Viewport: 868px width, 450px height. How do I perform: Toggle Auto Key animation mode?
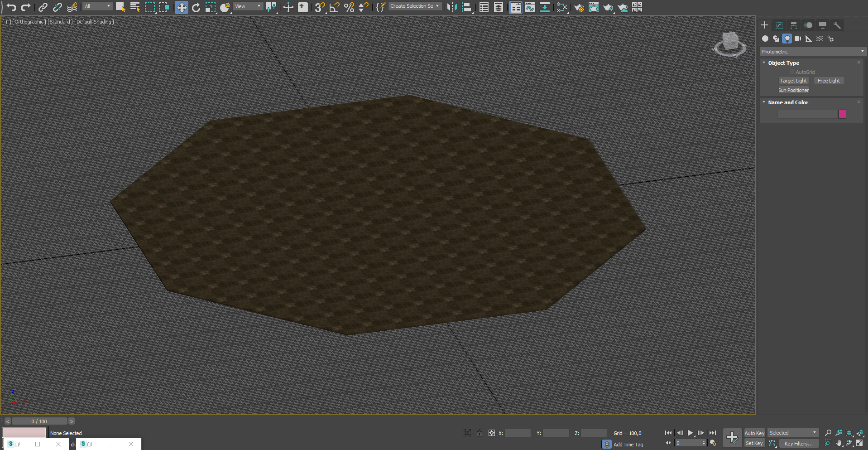pos(754,433)
